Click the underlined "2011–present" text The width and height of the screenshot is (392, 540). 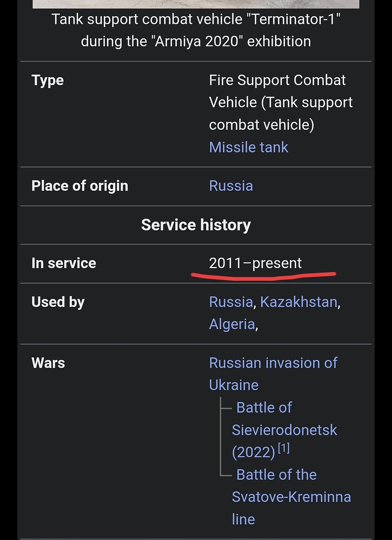tap(255, 263)
